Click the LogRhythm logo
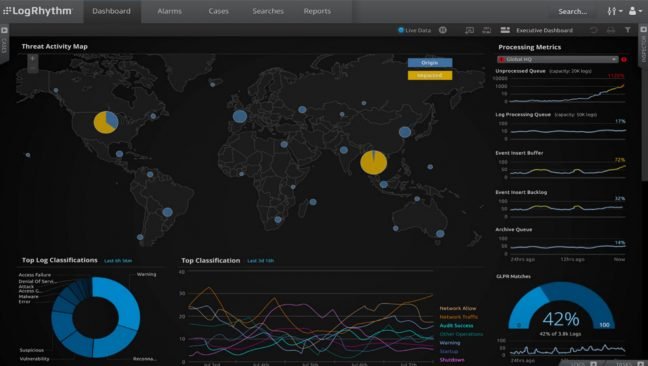 (37, 11)
